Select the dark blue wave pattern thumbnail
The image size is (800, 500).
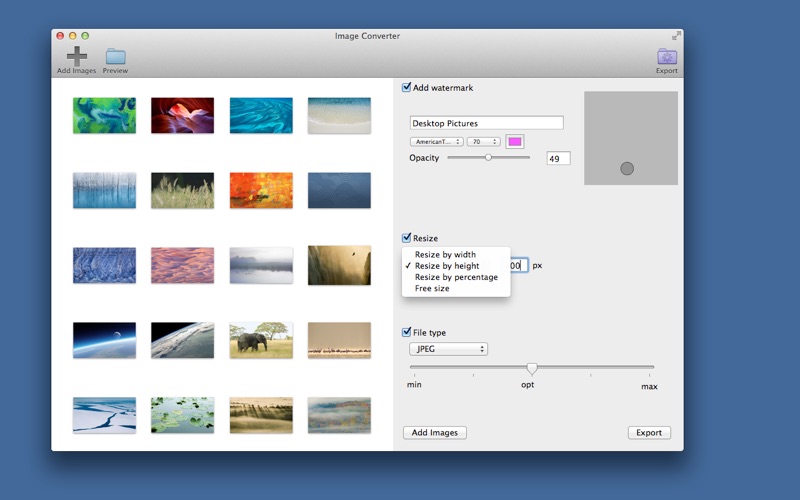(x=339, y=190)
